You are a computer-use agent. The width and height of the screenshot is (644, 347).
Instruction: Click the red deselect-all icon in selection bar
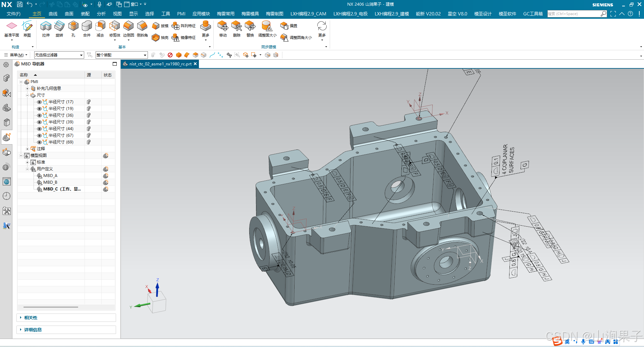170,55
